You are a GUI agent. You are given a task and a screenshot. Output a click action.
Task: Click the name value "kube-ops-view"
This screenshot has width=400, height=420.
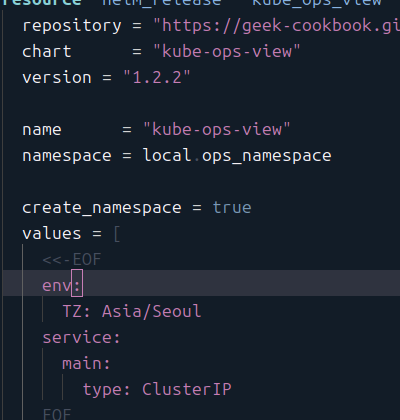pyautogui.click(x=217, y=130)
